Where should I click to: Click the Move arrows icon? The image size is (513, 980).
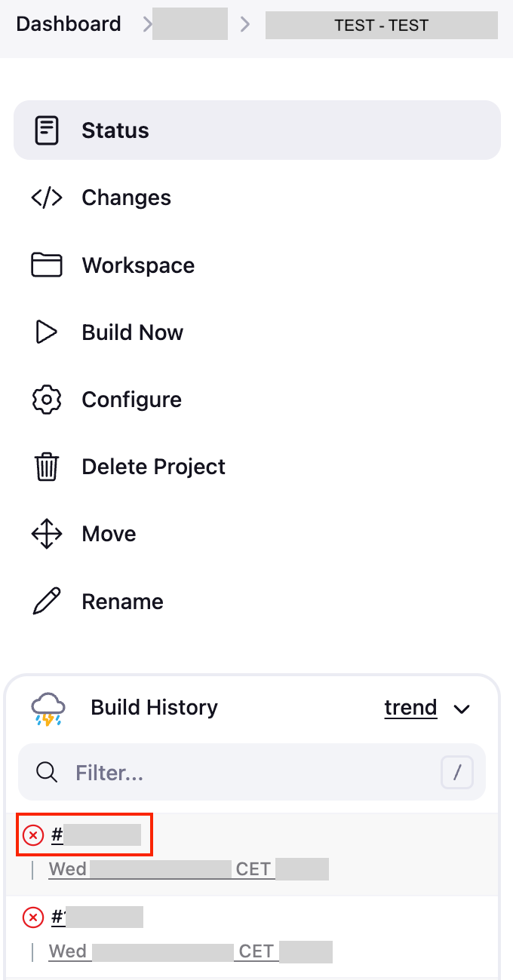pyautogui.click(x=47, y=534)
